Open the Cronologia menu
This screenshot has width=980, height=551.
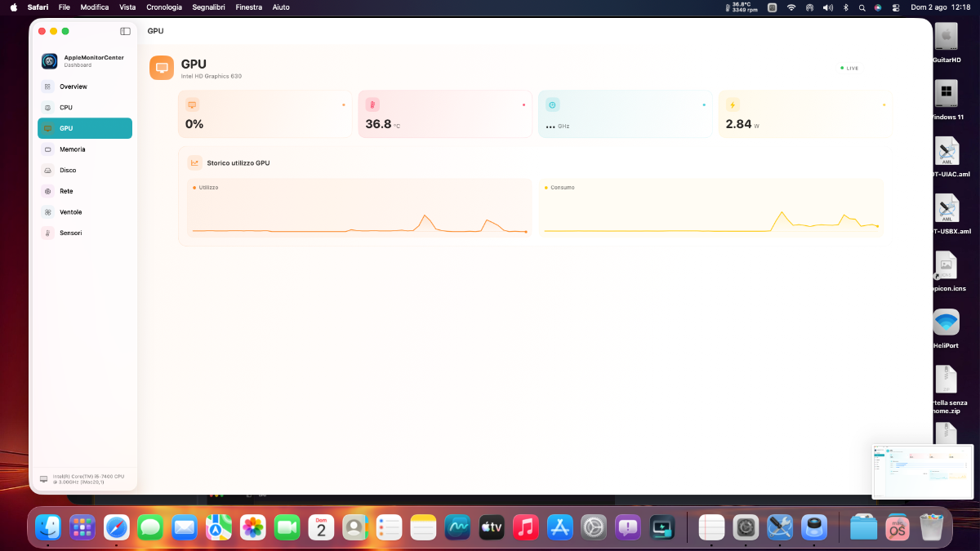164,7
